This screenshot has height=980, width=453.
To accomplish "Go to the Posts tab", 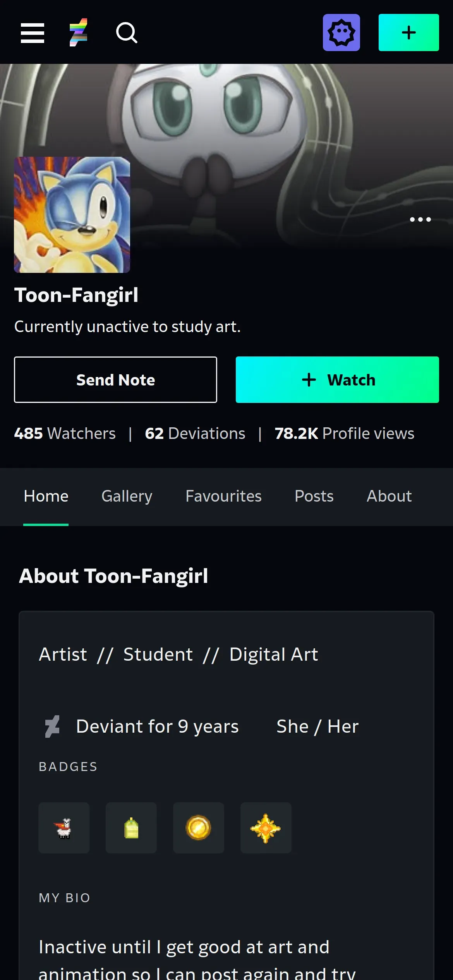I will pos(314,496).
